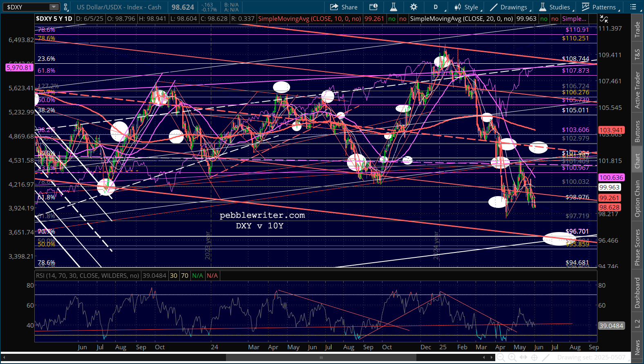Click the zoom out magnifier icon

tap(501, 357)
